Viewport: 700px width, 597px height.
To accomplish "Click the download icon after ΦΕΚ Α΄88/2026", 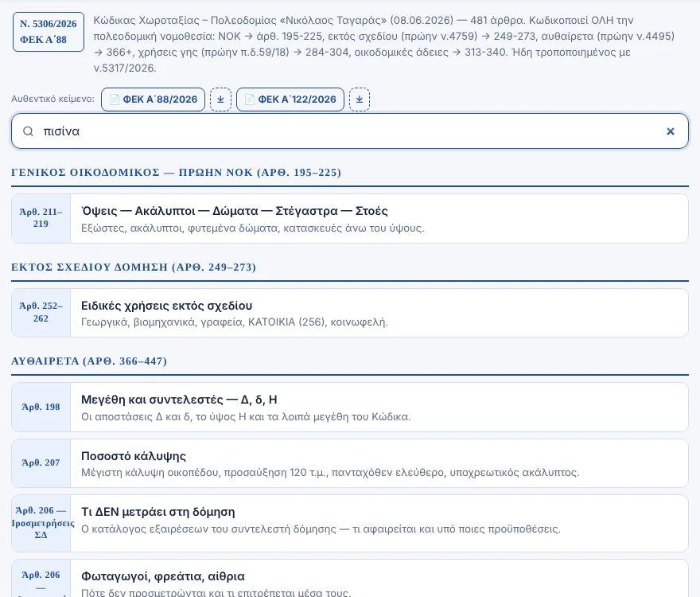I will tap(220, 99).
